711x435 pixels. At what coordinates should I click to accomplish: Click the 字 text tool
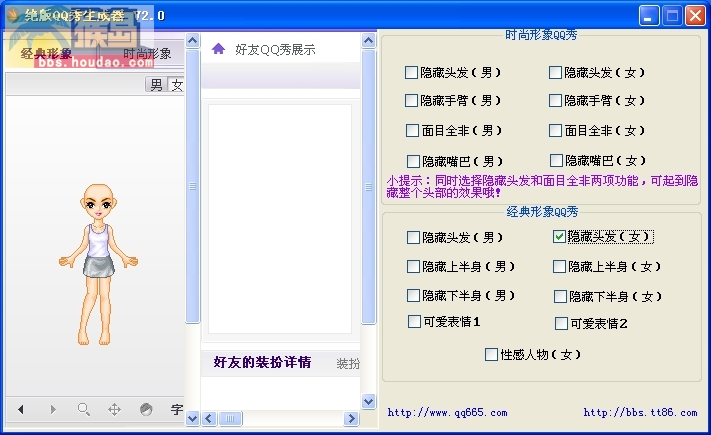pos(177,410)
